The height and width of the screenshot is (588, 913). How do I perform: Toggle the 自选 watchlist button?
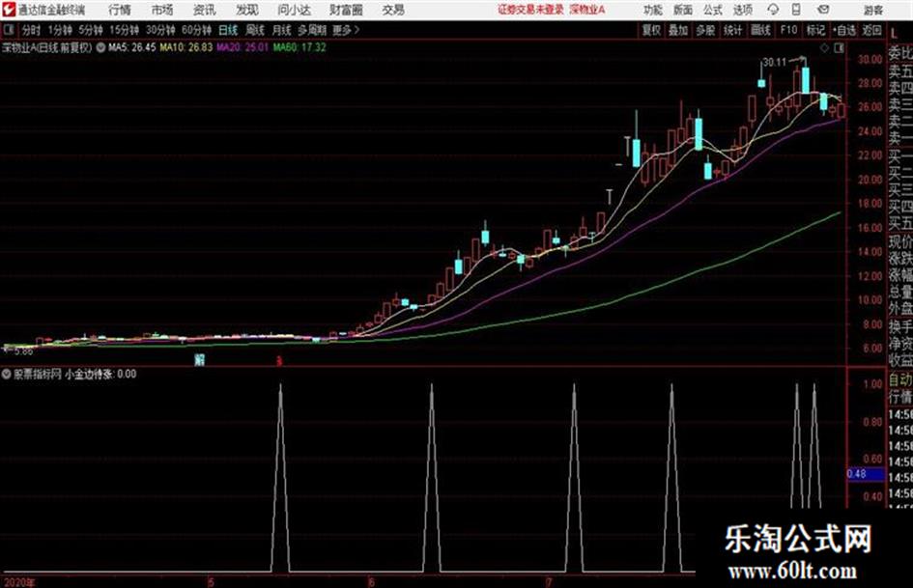pyautogui.click(x=843, y=30)
